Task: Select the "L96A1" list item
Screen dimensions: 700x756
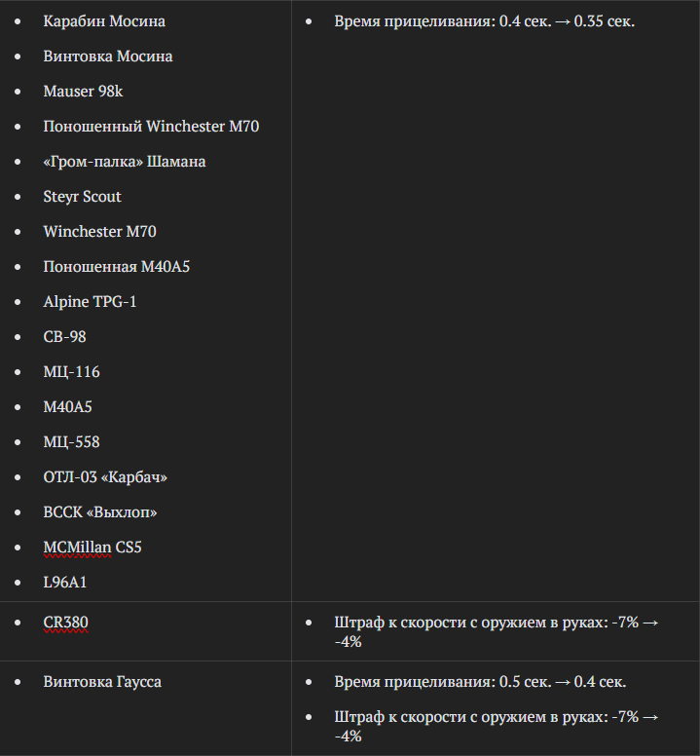Action: click(x=65, y=583)
